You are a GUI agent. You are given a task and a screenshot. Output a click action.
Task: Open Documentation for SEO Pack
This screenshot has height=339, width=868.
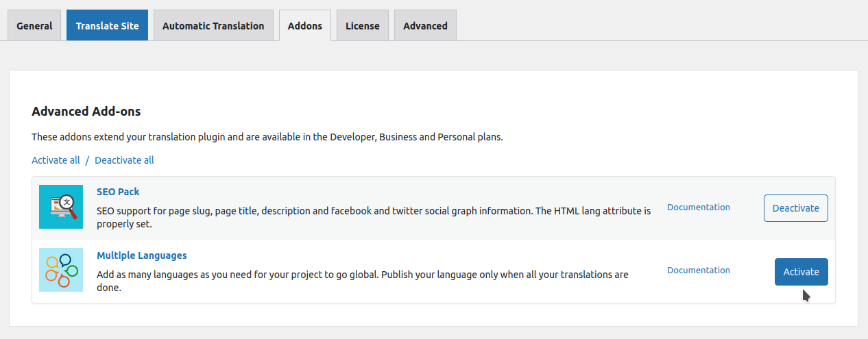pyautogui.click(x=699, y=207)
